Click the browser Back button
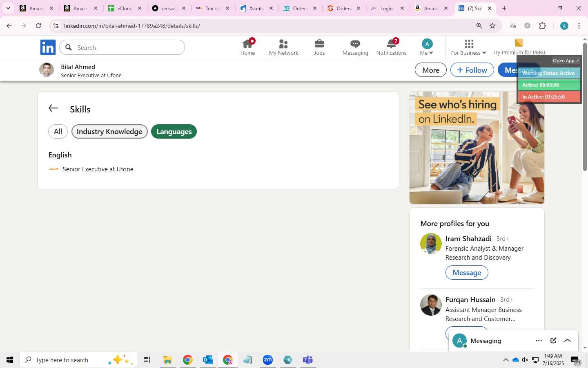This screenshot has width=588, height=368. coord(9,26)
